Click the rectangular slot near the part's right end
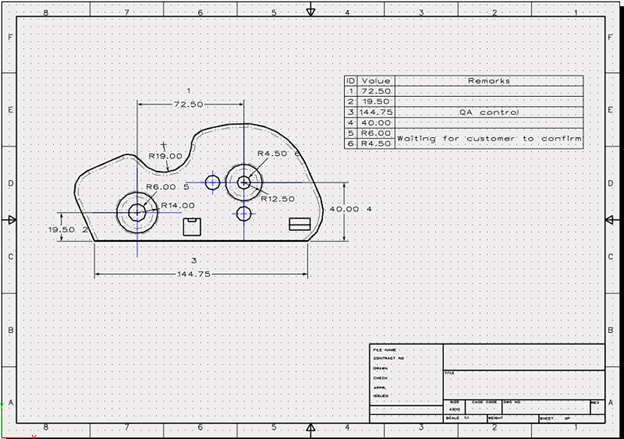 (300, 224)
